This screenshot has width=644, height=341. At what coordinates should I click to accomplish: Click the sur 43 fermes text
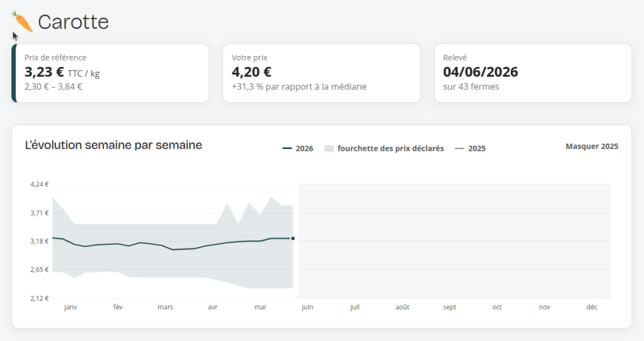point(471,87)
